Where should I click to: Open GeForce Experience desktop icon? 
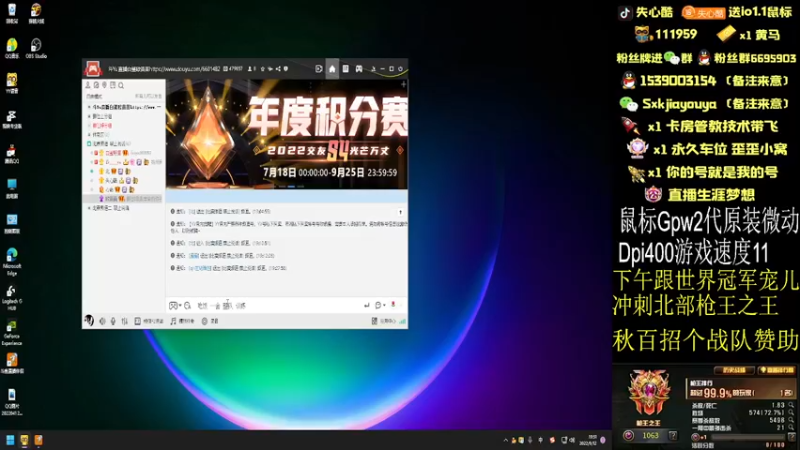[x=11, y=333]
